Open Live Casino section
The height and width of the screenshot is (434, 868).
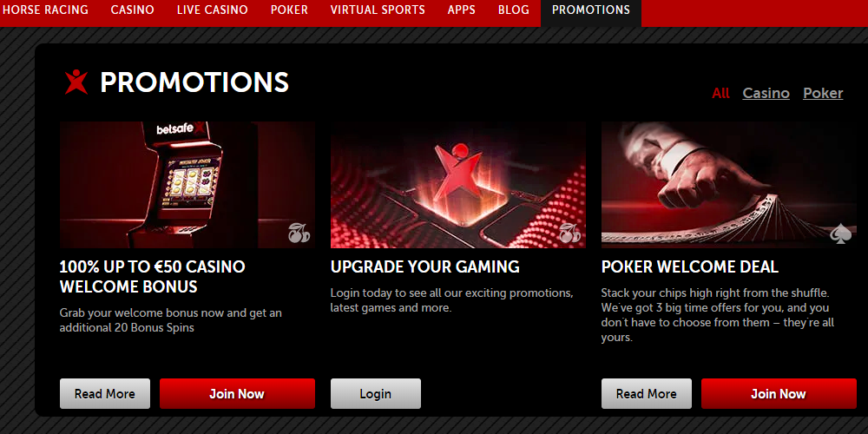[213, 10]
